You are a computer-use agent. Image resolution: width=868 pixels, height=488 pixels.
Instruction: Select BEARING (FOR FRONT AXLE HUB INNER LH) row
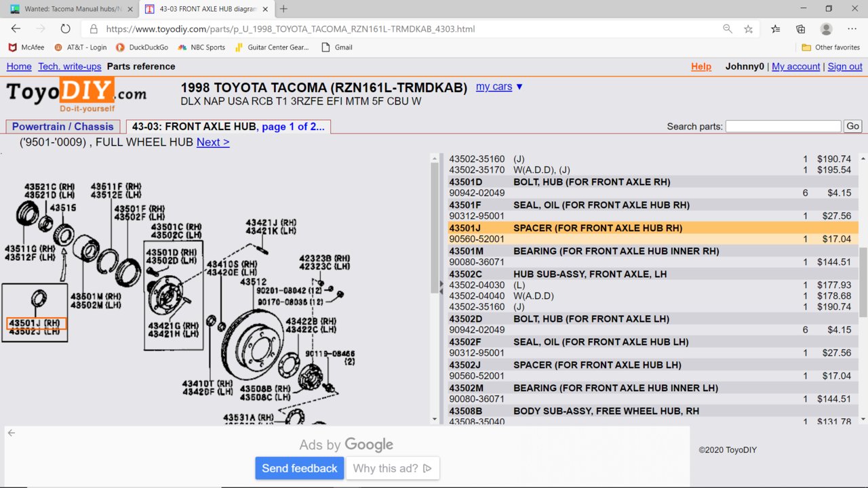[653, 388]
